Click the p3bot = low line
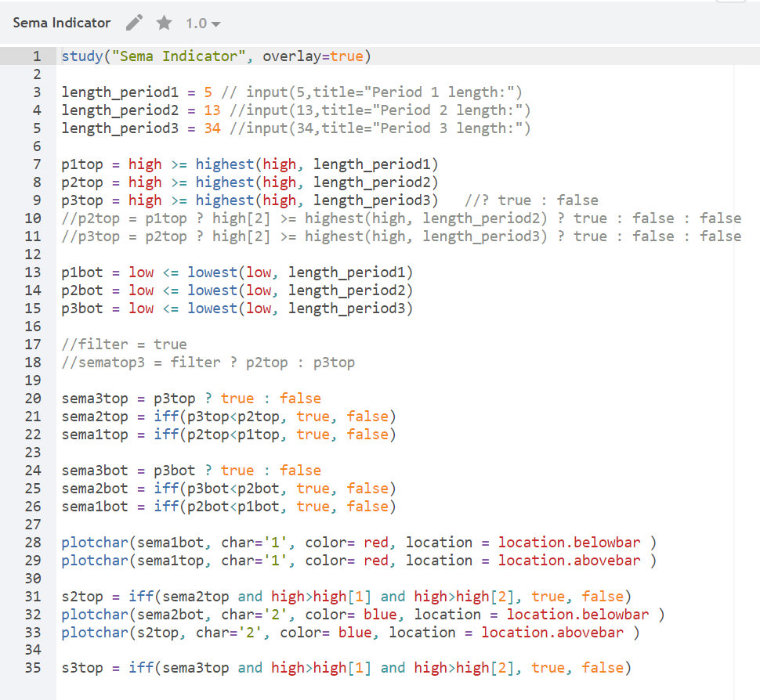Image resolution: width=760 pixels, height=700 pixels. 237,308
